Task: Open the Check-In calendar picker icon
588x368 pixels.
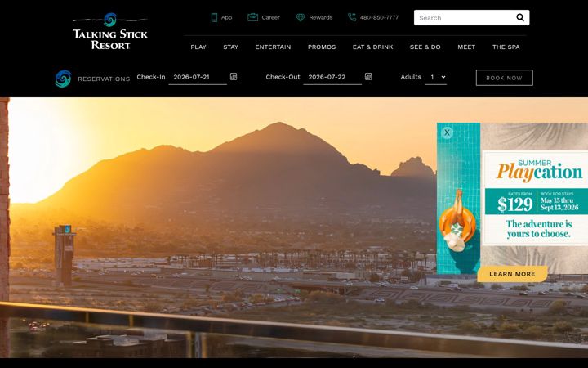Action: pyautogui.click(x=234, y=77)
